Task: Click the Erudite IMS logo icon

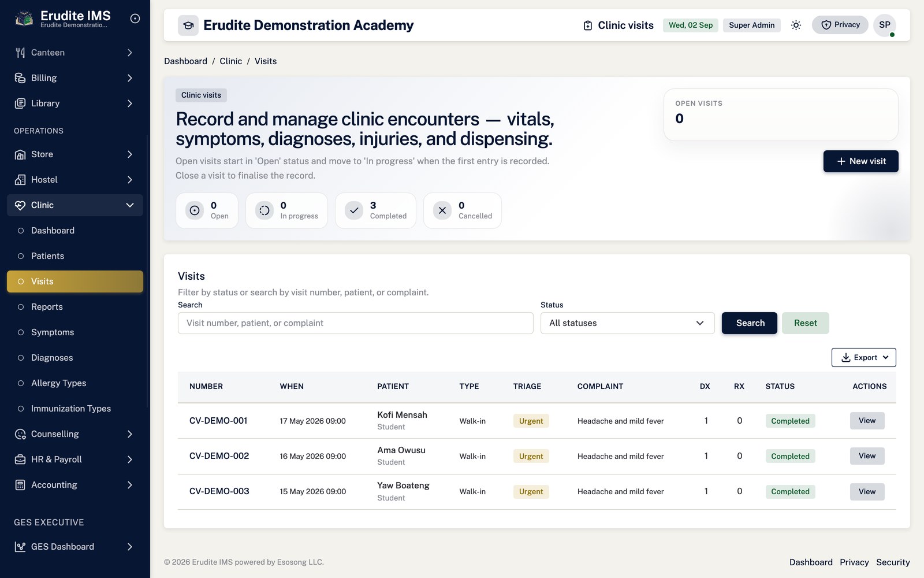Action: pos(24,19)
